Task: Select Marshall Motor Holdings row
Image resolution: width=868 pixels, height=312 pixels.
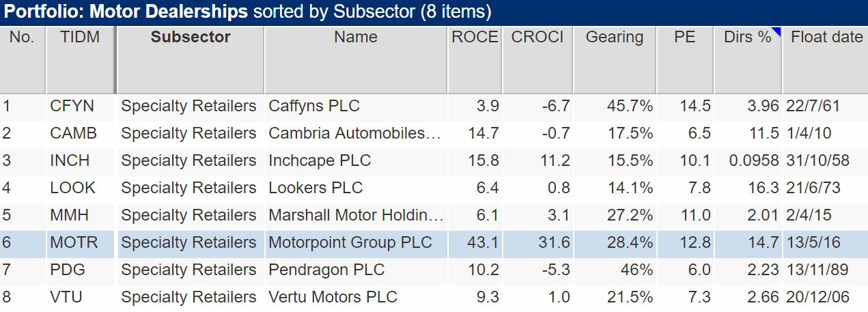Action: tap(434, 216)
